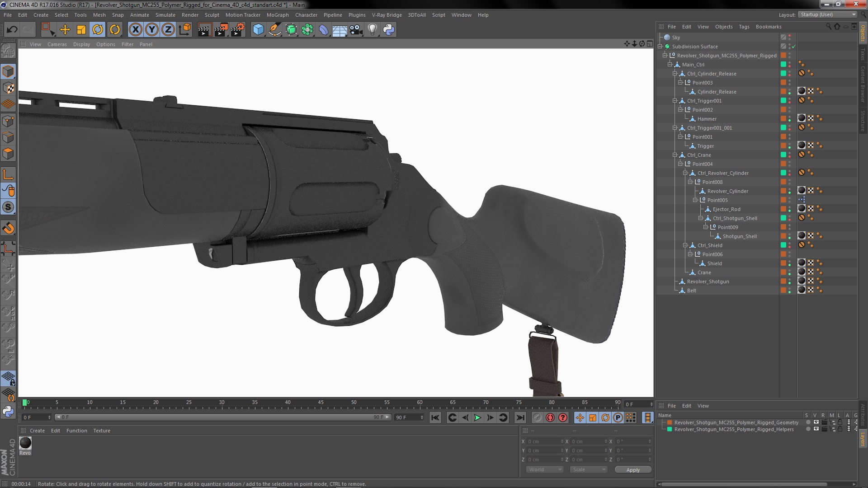Click layer color swatch of Helpers layer

[x=670, y=429]
